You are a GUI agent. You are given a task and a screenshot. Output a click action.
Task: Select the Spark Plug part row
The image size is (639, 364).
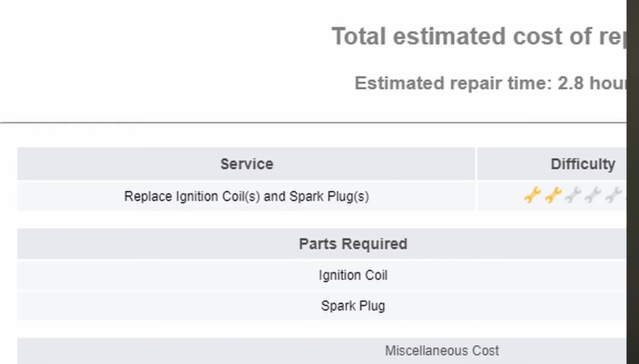322,306
